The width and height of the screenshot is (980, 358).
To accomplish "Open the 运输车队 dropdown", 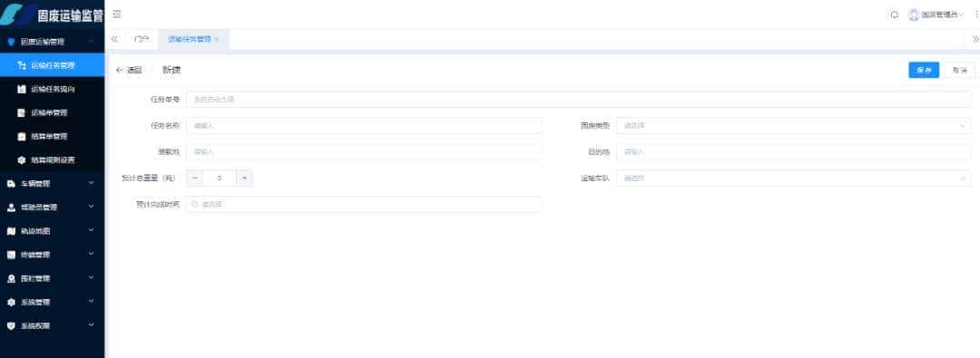I will (x=794, y=178).
